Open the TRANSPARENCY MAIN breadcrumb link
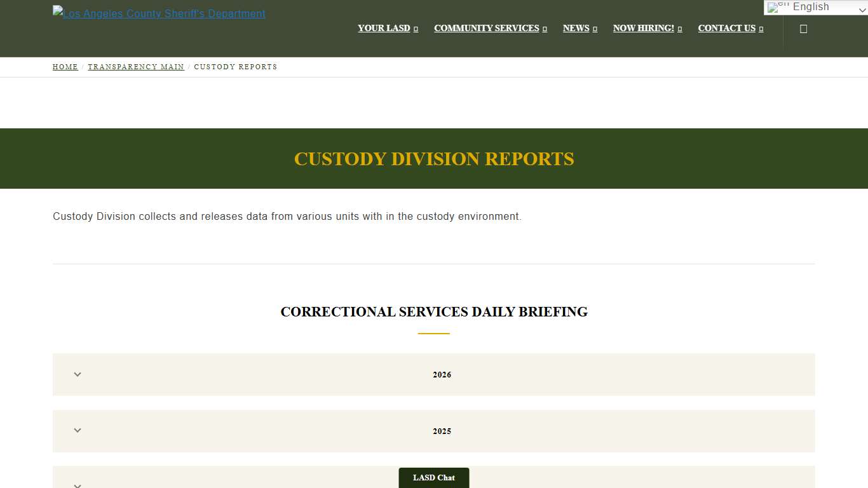This screenshot has width=868, height=488. [x=135, y=67]
